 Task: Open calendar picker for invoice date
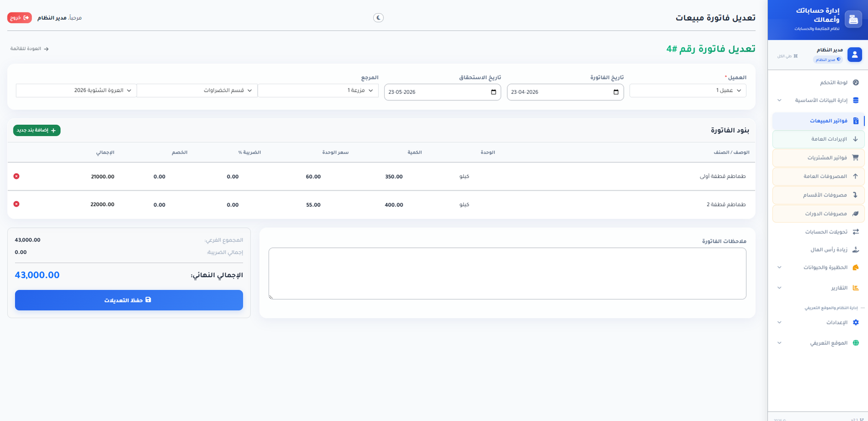616,92
